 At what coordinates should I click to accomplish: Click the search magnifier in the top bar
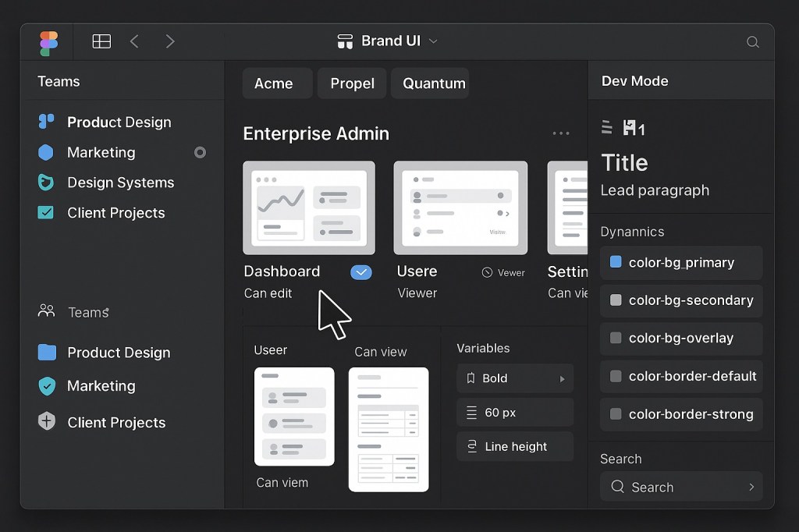(x=751, y=42)
